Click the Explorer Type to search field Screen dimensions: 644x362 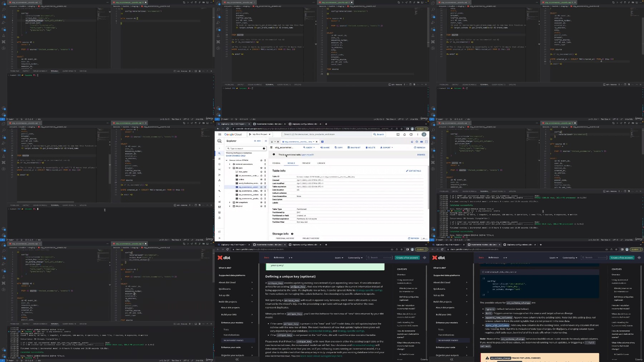[246, 149]
